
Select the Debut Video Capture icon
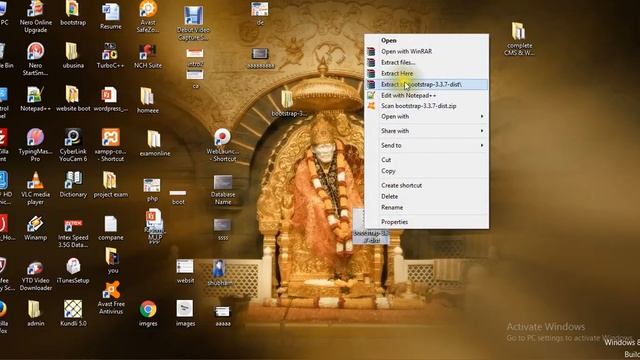point(193,24)
